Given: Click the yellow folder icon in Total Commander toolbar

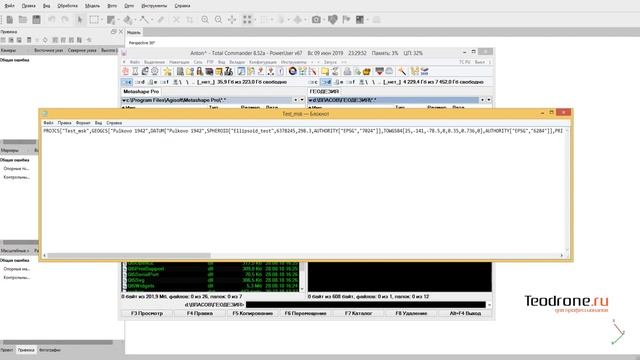Looking at the screenshot, I should pyautogui.click(x=325, y=71).
